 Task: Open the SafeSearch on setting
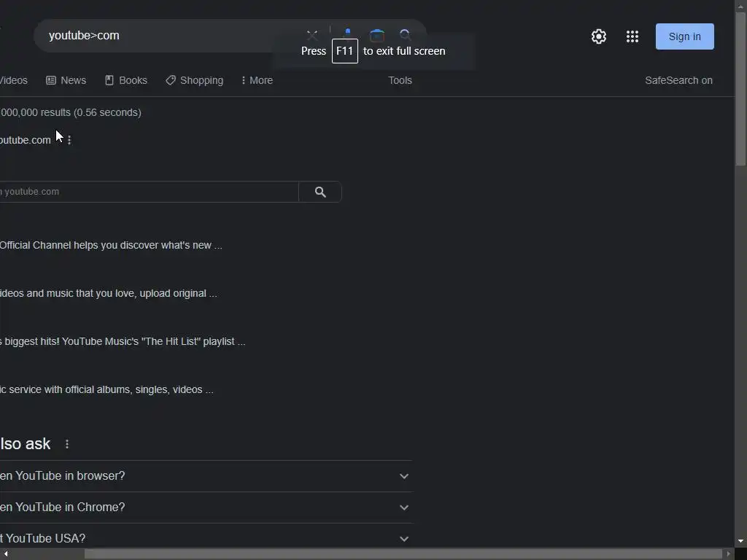(x=678, y=80)
